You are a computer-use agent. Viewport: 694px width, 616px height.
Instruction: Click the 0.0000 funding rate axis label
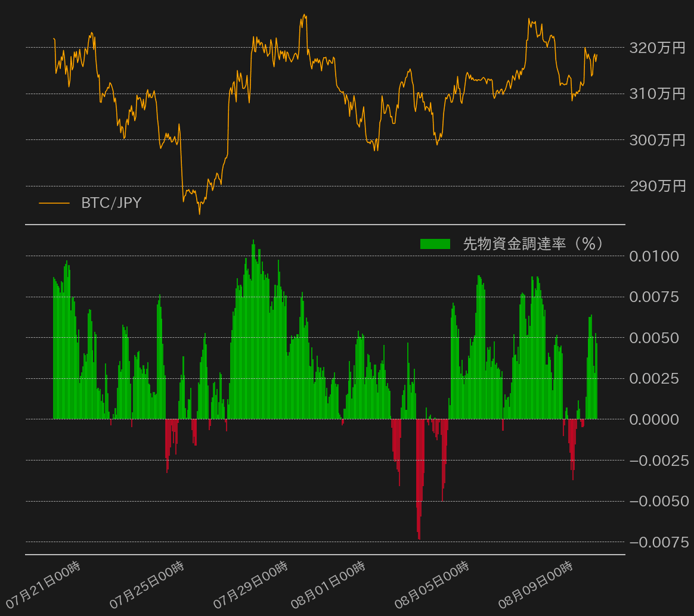tap(654, 420)
